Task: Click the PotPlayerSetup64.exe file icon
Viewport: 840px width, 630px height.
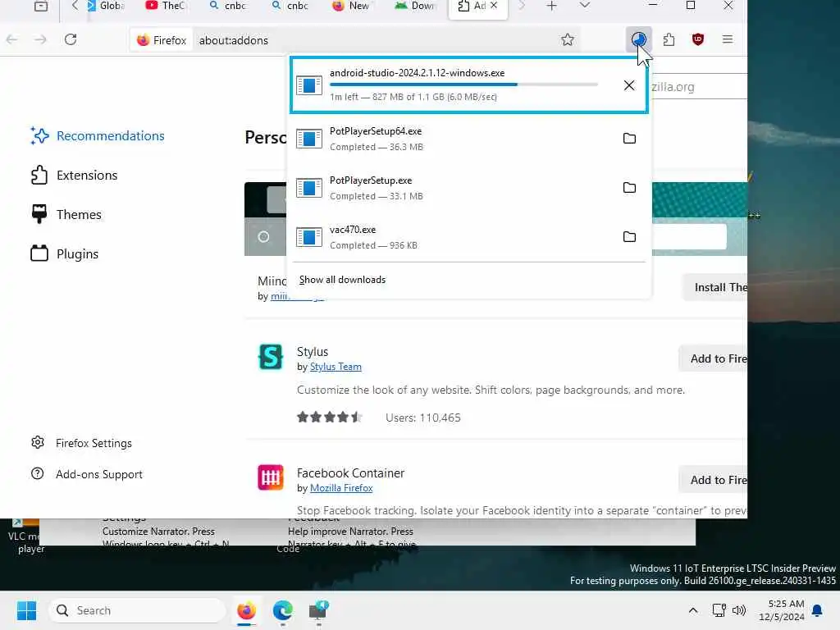Action: (x=309, y=139)
